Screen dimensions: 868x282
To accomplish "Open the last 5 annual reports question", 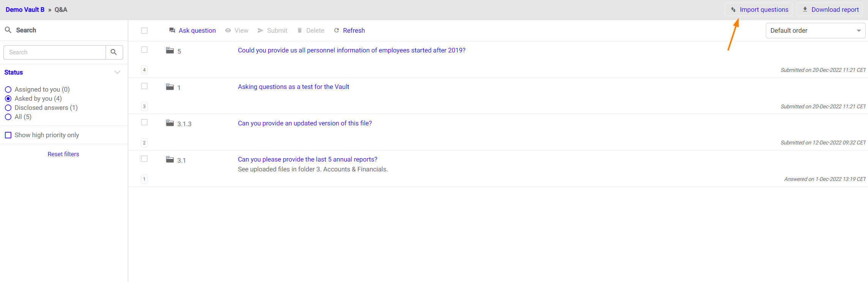I will point(308,159).
